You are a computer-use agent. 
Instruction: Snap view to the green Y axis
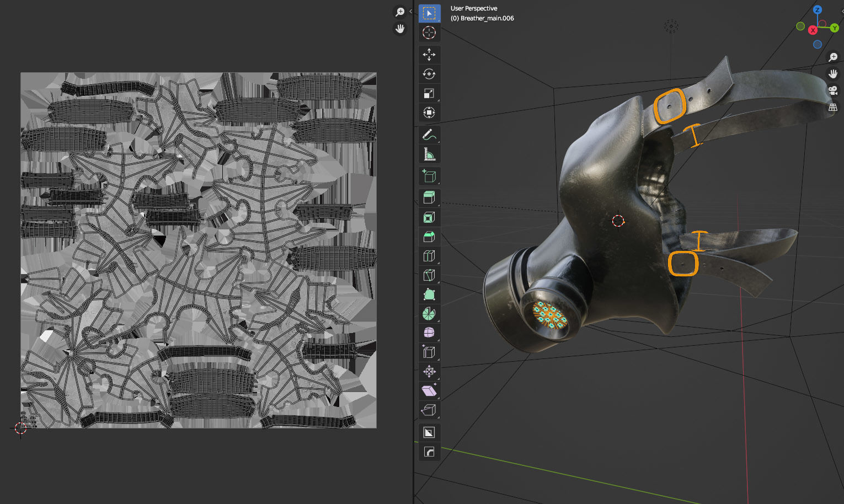pyautogui.click(x=835, y=28)
